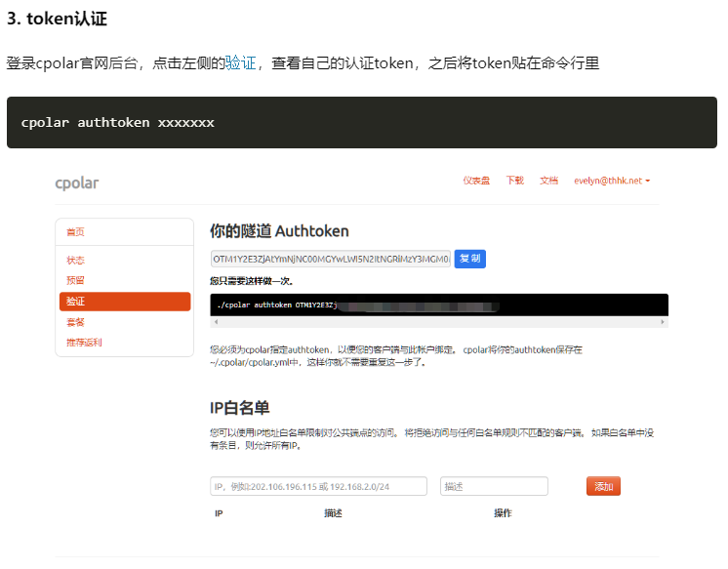The image size is (728, 569).
Task: Click the Authtoken text field
Action: point(331,259)
